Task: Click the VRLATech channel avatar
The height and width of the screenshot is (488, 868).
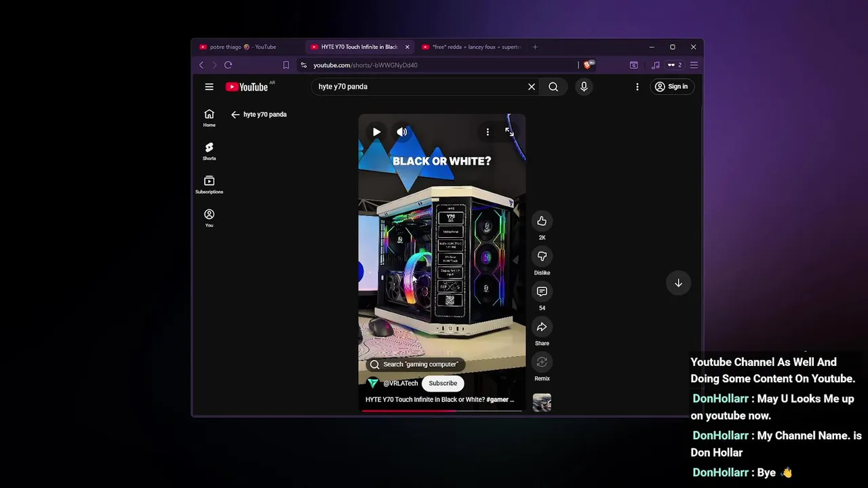Action: click(x=373, y=384)
